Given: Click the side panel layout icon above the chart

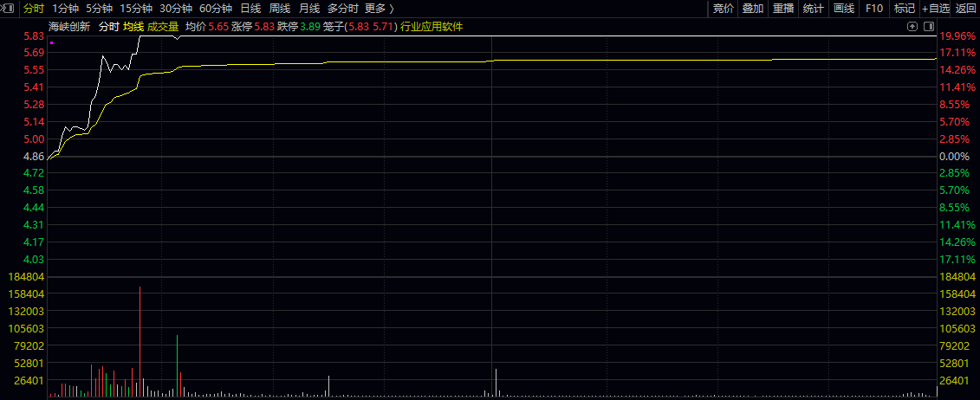Looking at the screenshot, I should point(929,27).
